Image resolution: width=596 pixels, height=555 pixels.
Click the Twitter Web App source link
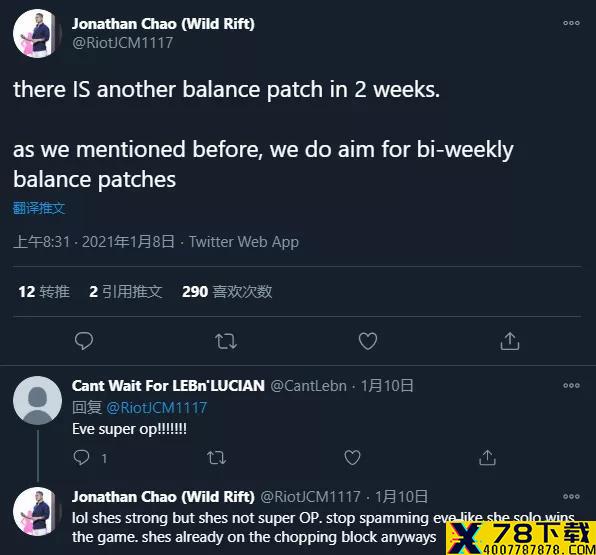coord(244,242)
